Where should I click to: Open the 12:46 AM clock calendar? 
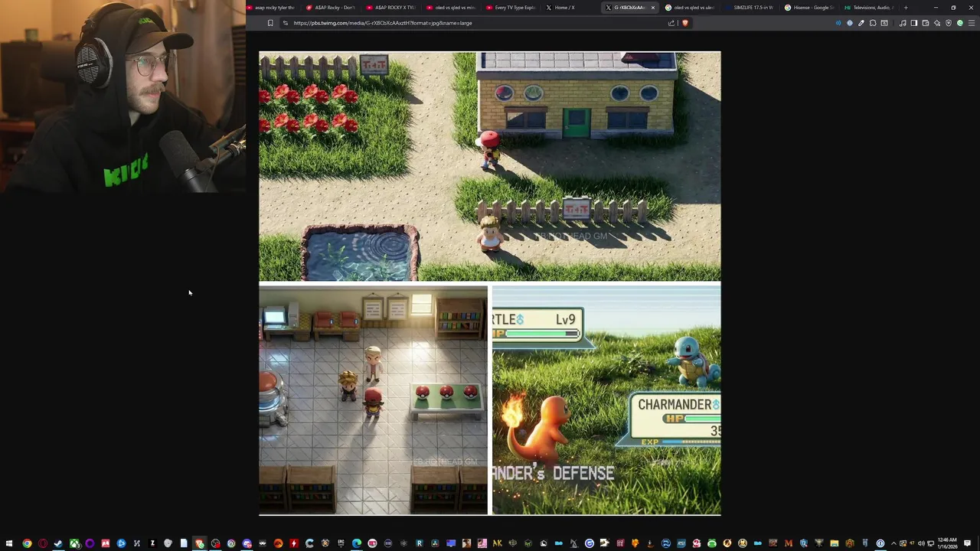point(948,543)
